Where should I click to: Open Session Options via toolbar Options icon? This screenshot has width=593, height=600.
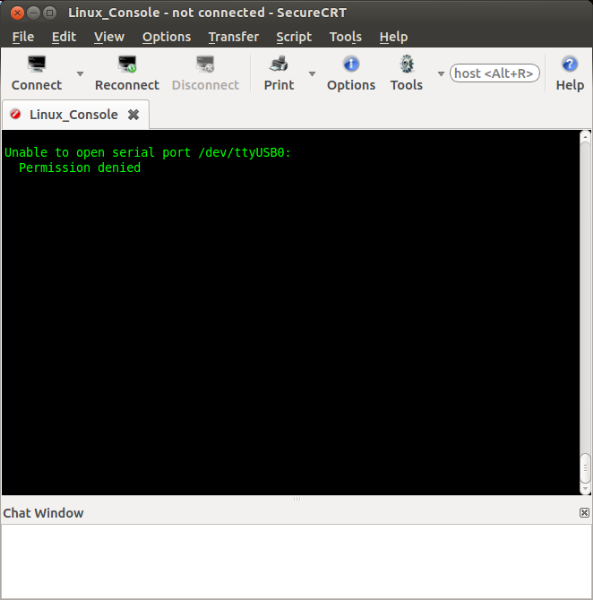(351, 64)
